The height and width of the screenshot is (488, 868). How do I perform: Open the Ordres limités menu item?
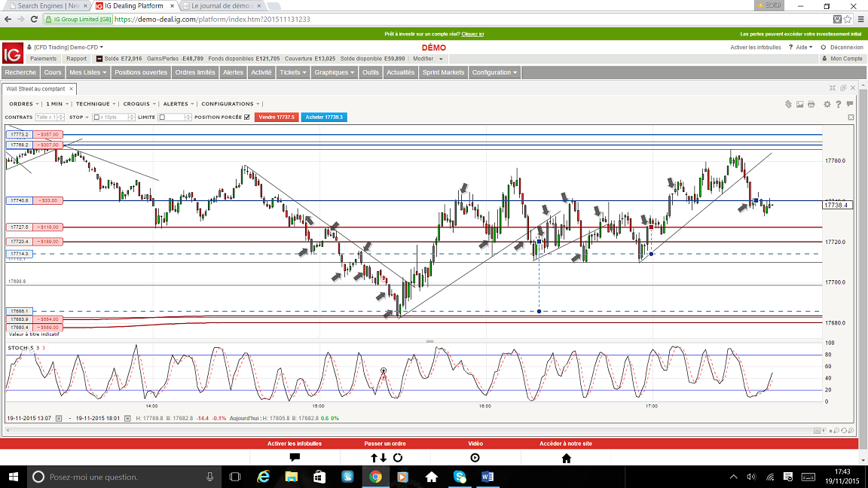[195, 72]
